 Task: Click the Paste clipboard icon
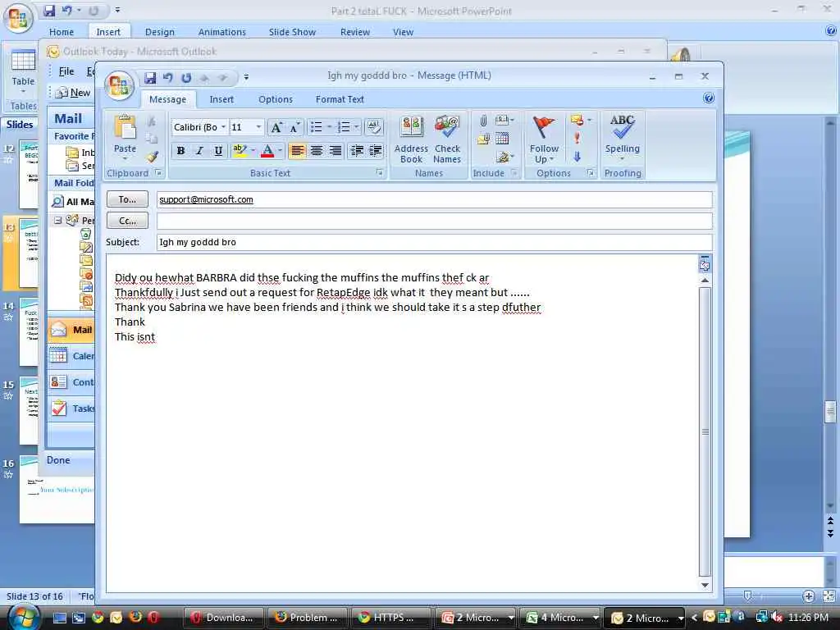coord(125,129)
